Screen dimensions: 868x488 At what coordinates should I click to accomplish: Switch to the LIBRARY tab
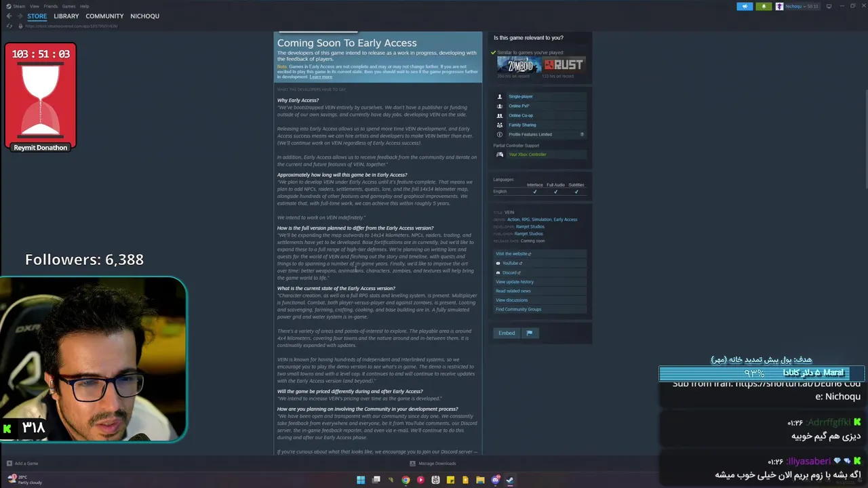pyautogui.click(x=66, y=16)
